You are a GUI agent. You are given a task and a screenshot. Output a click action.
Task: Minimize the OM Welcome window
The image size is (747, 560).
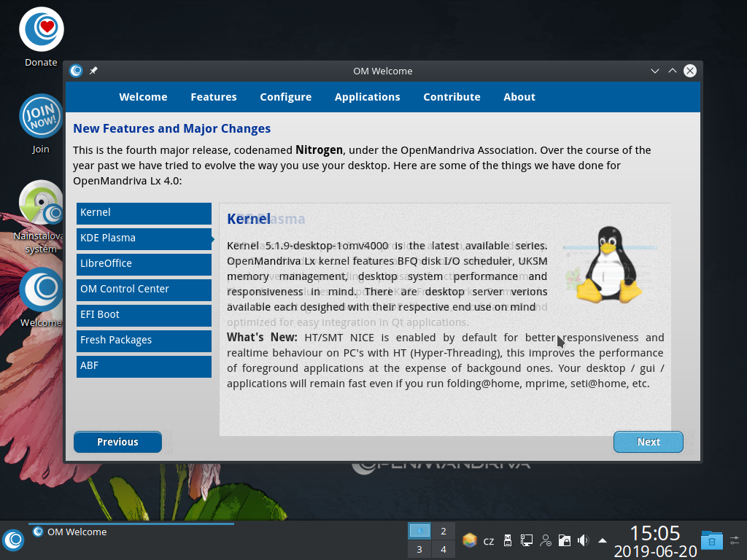click(x=655, y=71)
